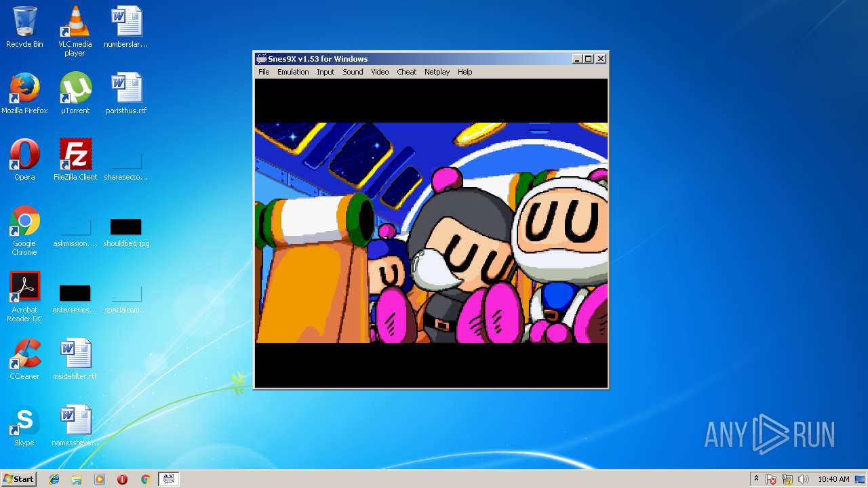Screen dimensions: 868x488
Task: Open the network status tray icon
Action: click(787, 479)
